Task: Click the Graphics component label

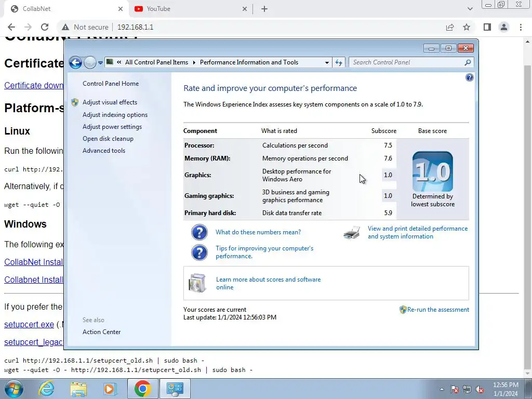Action: click(198, 175)
